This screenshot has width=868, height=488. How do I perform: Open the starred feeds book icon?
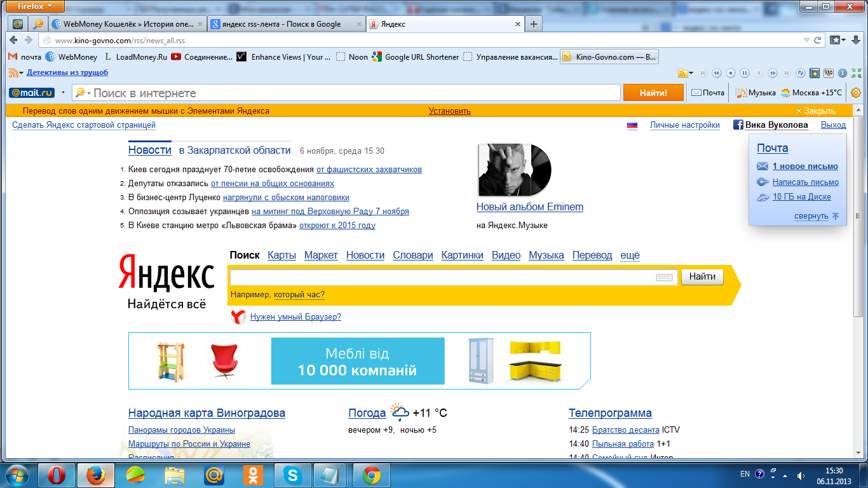(x=815, y=73)
